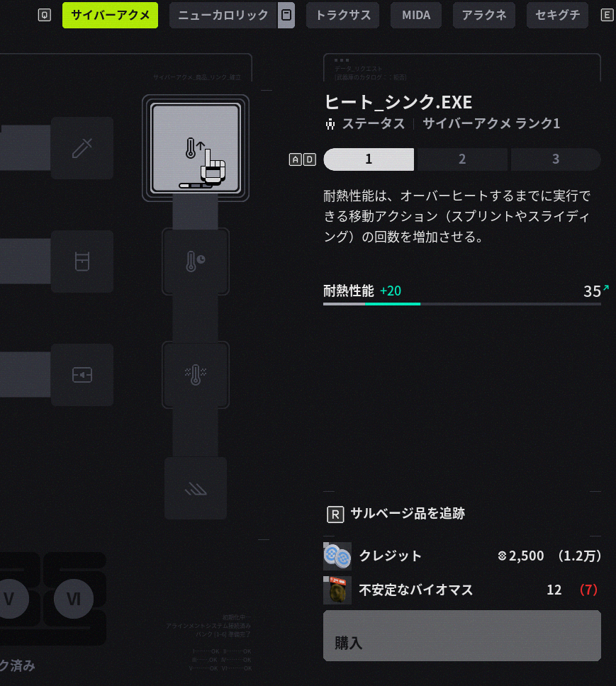Click the 購入 purchase button
The width and height of the screenshot is (616, 686).
coord(462,636)
